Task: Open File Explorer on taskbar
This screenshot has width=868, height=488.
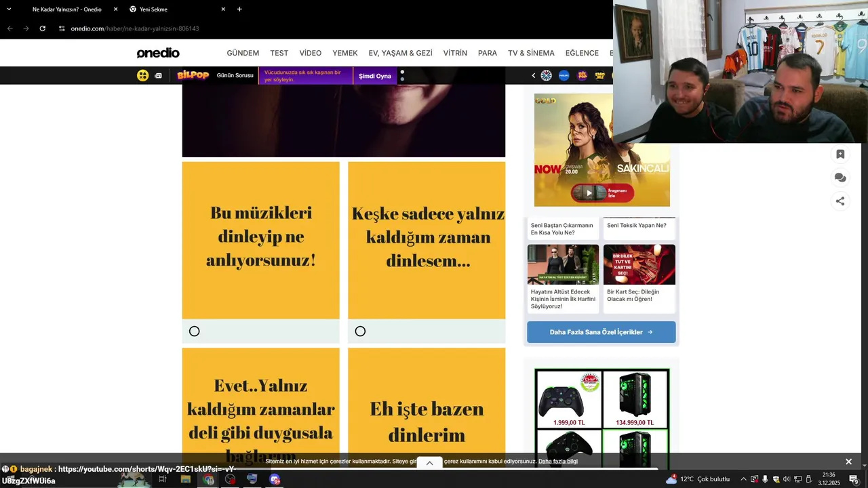Action: (185, 479)
